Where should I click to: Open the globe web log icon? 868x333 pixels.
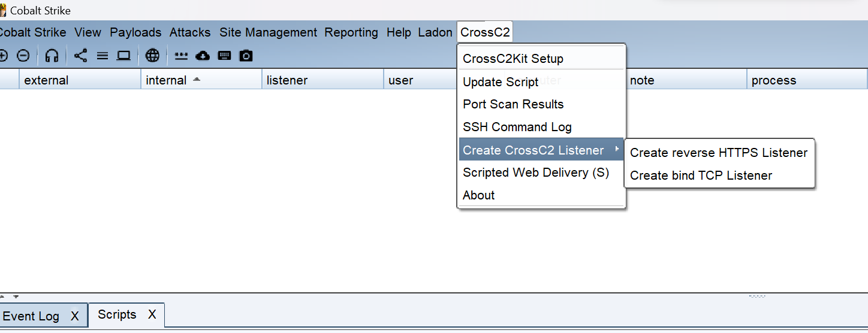click(x=153, y=56)
